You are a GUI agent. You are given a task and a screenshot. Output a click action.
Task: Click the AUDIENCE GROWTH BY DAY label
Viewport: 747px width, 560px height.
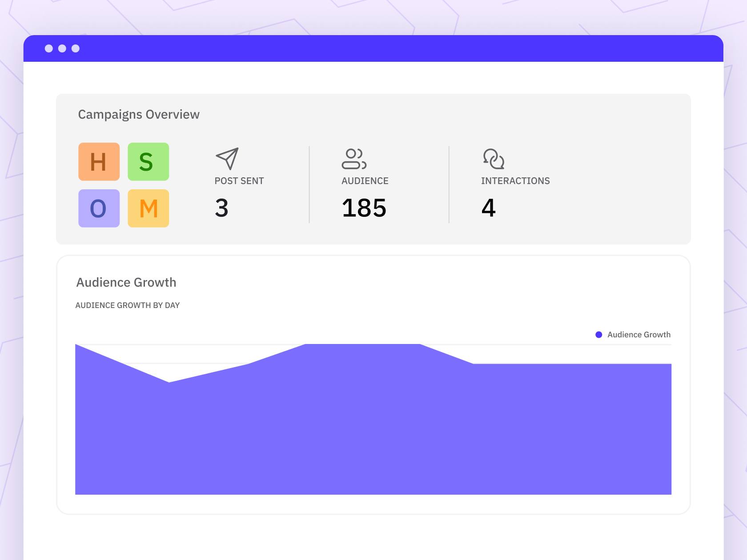pos(128,305)
